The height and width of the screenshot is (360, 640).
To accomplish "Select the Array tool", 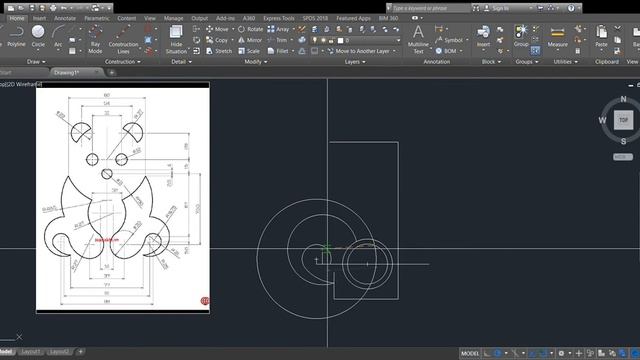I will [x=278, y=29].
